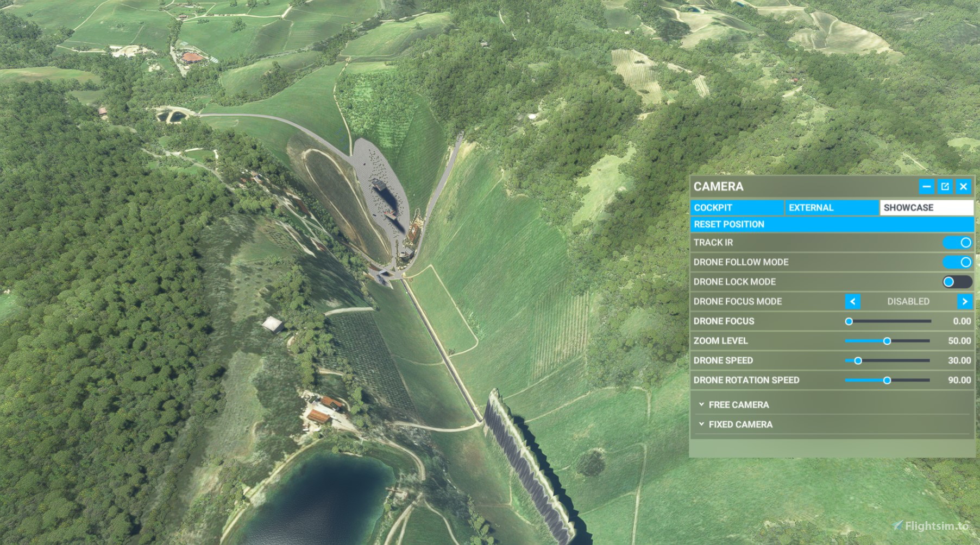
Task: Click the right arrow to cycle Drone Focus Mode
Action: [x=965, y=301]
